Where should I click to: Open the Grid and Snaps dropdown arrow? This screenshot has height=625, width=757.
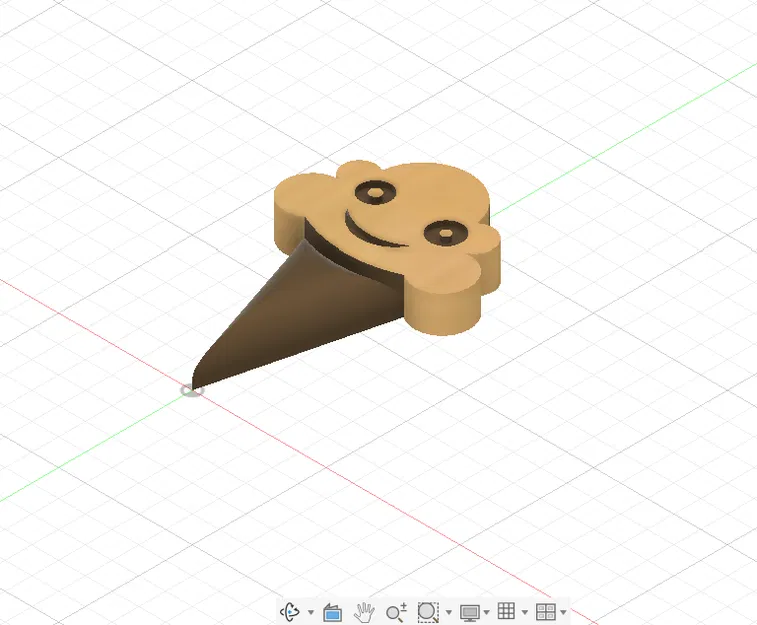pyautogui.click(x=525, y=612)
